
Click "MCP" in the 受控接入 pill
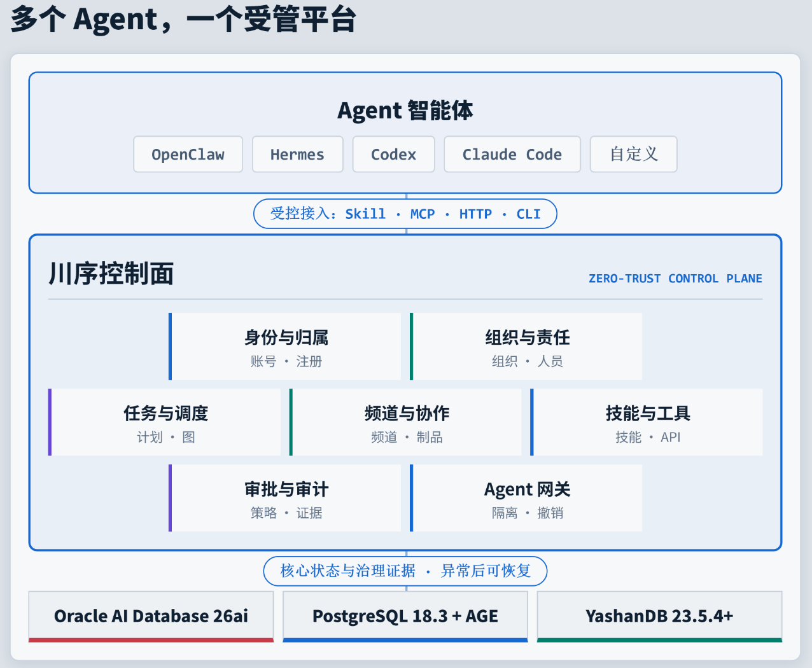[x=423, y=214]
